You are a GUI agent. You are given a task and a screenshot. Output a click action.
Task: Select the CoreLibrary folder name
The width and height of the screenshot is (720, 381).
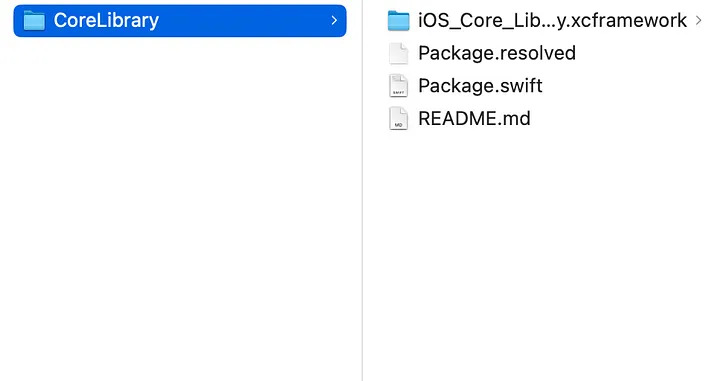pyautogui.click(x=106, y=21)
